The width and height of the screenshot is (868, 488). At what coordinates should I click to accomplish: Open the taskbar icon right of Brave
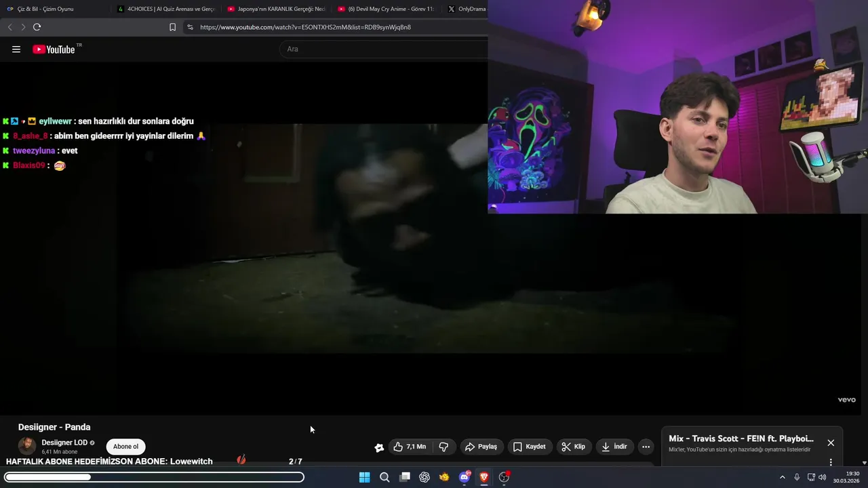[504, 477]
